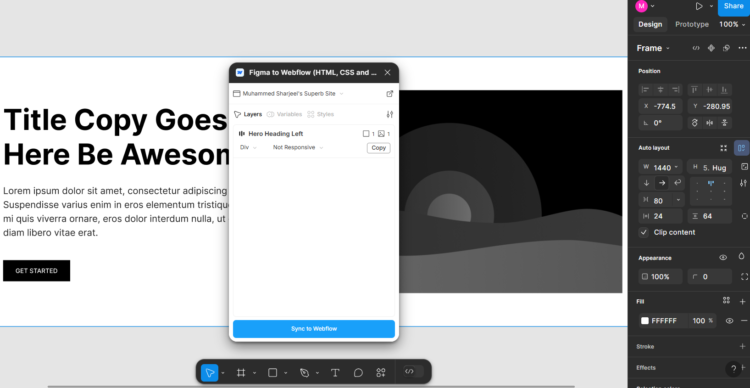This screenshot has width=750, height=388.
Task: Switch to the Variables tab in plugin
Action: click(x=284, y=114)
